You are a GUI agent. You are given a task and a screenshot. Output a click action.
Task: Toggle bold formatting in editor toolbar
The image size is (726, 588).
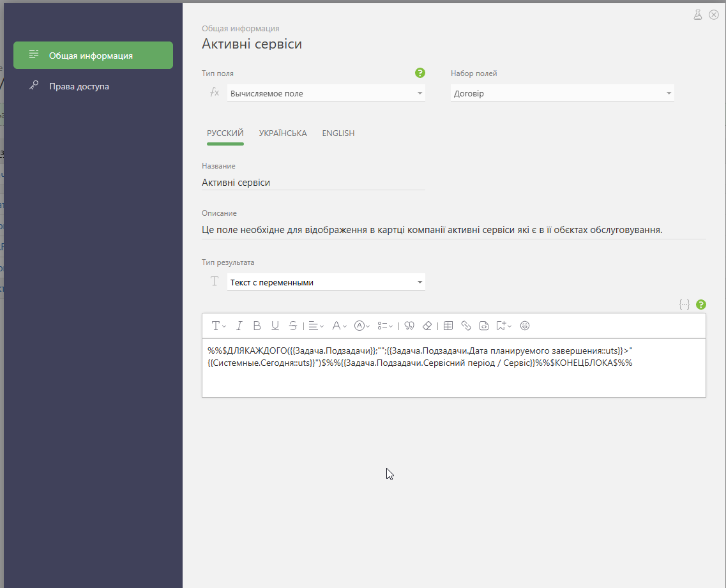257,326
